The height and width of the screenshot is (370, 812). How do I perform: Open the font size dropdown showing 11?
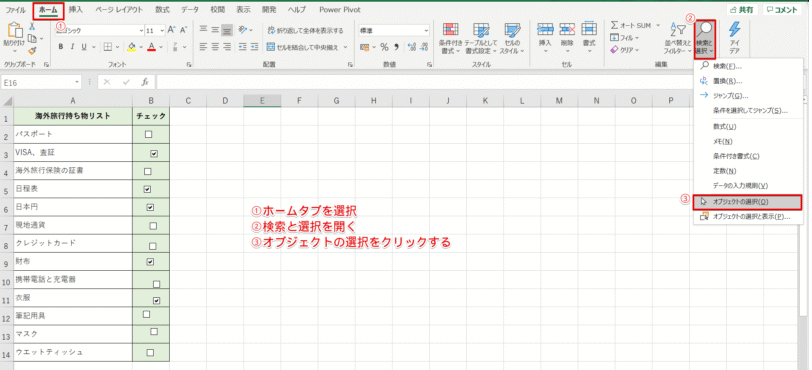point(162,31)
